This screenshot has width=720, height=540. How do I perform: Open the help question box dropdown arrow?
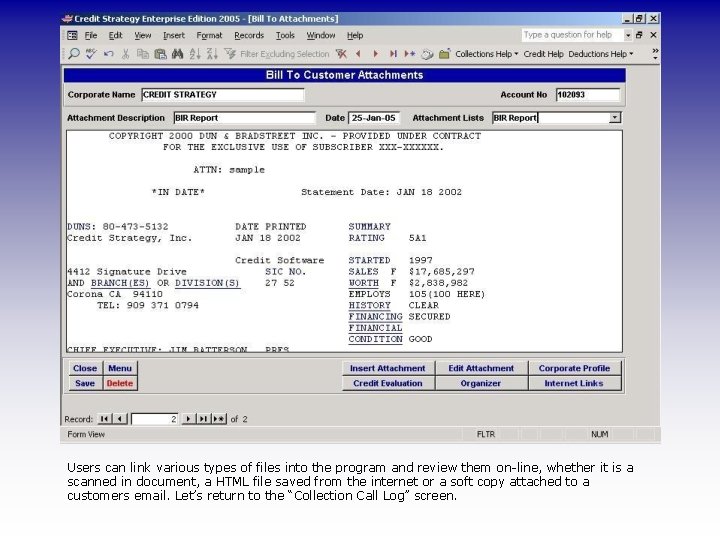point(628,35)
